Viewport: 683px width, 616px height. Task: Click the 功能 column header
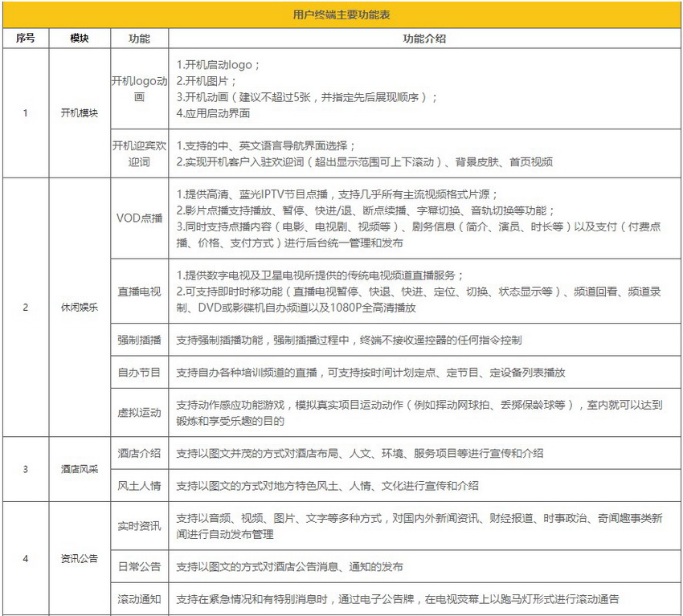pyautogui.click(x=139, y=39)
